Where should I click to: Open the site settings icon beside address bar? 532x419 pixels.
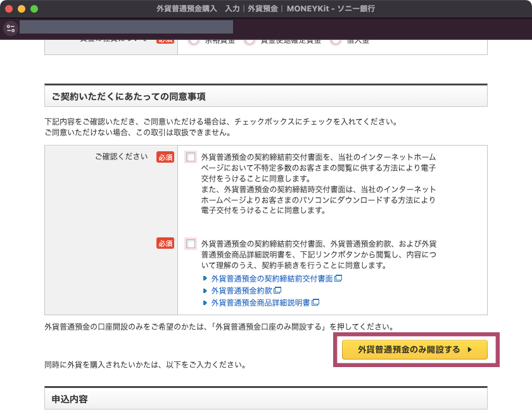coord(11,28)
